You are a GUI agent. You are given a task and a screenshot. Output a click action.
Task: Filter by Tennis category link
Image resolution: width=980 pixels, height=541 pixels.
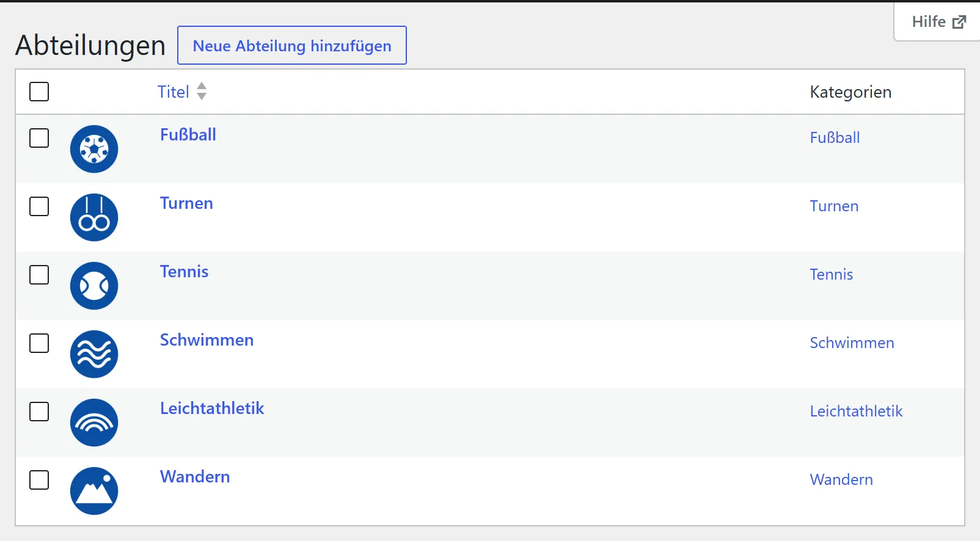(x=832, y=275)
